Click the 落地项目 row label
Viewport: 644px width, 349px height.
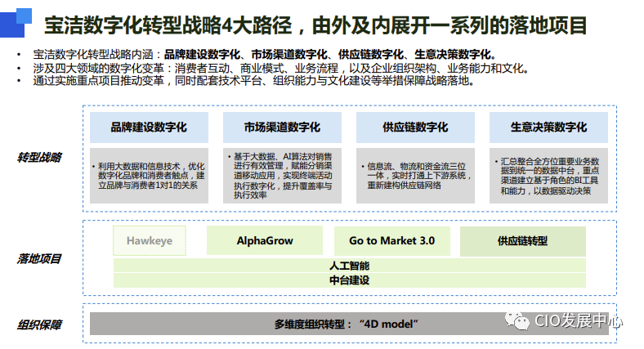pos(39,258)
